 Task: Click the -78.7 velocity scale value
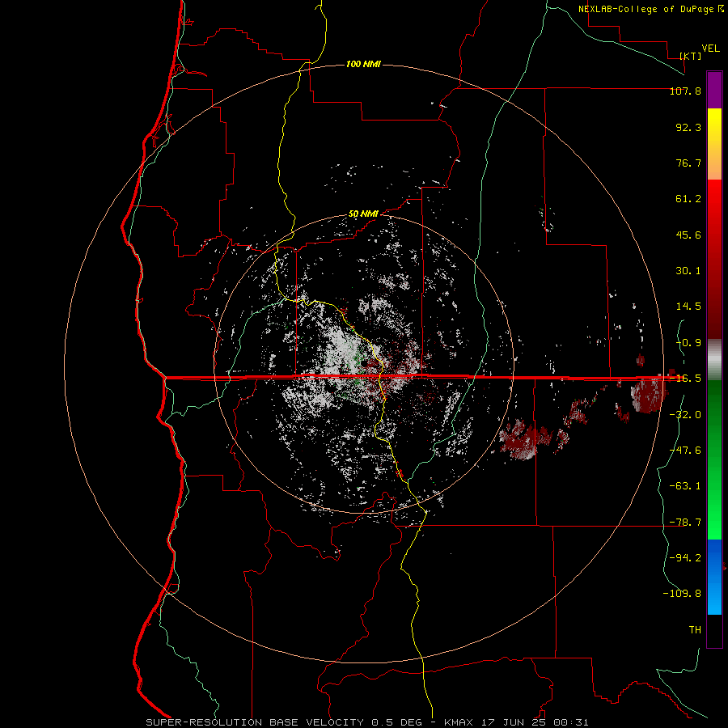[x=685, y=523]
